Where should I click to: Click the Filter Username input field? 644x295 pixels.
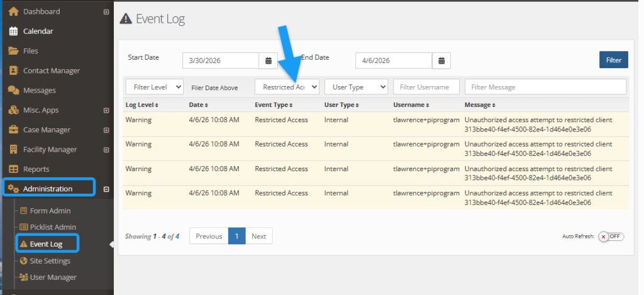point(426,87)
